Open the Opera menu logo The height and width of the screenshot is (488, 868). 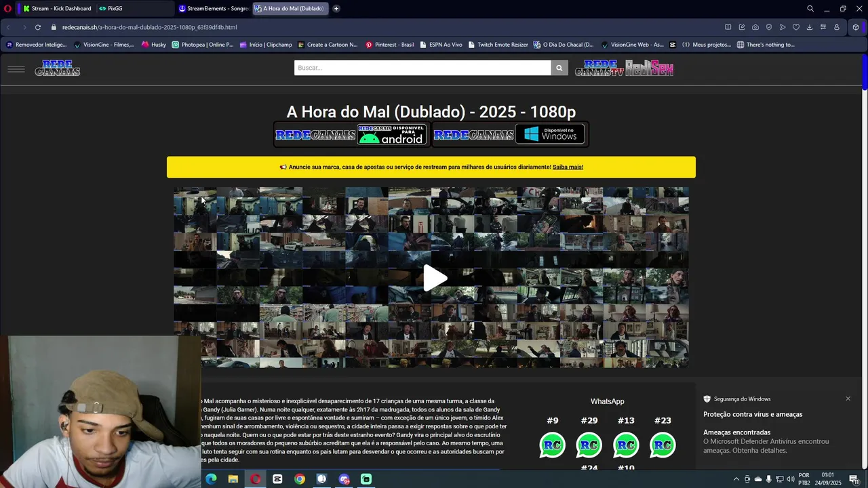click(7, 9)
